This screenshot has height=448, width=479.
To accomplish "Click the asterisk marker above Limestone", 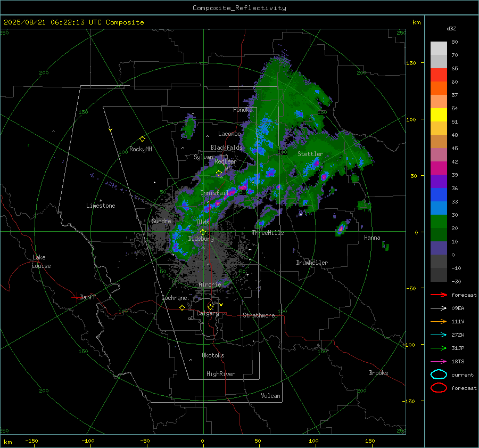I will (x=101, y=201).
